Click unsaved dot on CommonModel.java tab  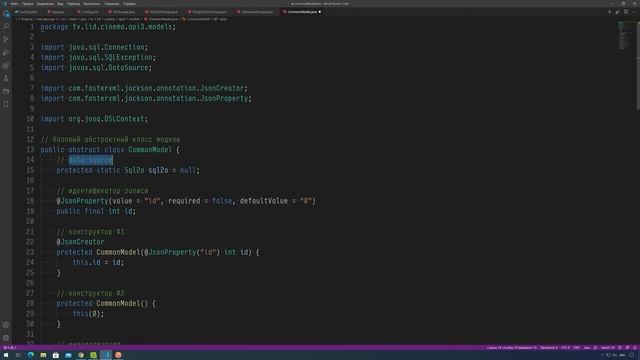pos(320,12)
